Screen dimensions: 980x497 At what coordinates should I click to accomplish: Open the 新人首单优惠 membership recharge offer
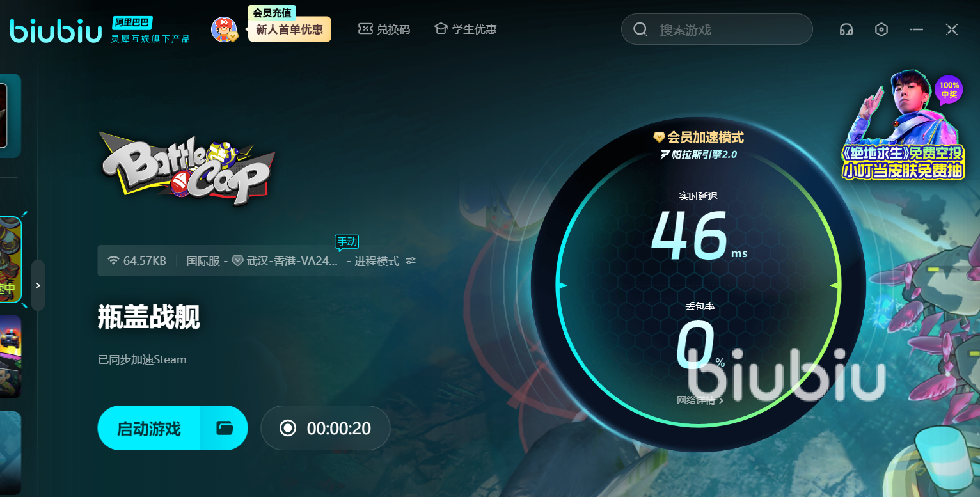click(290, 29)
